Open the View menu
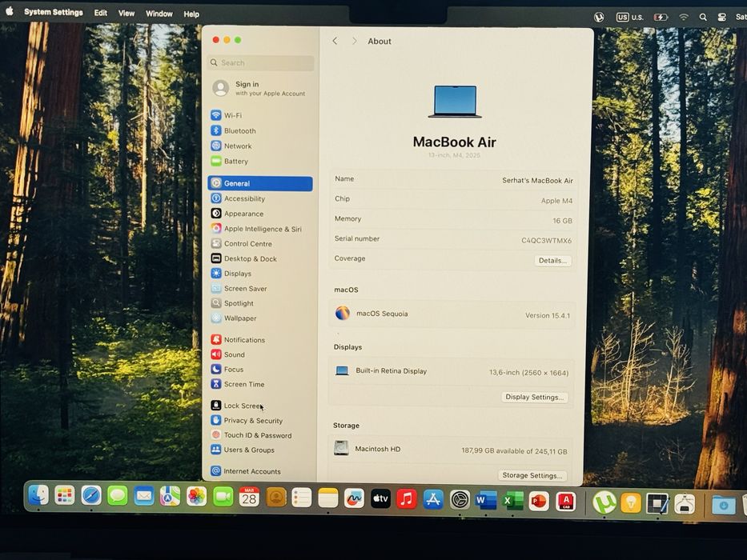 (127, 14)
